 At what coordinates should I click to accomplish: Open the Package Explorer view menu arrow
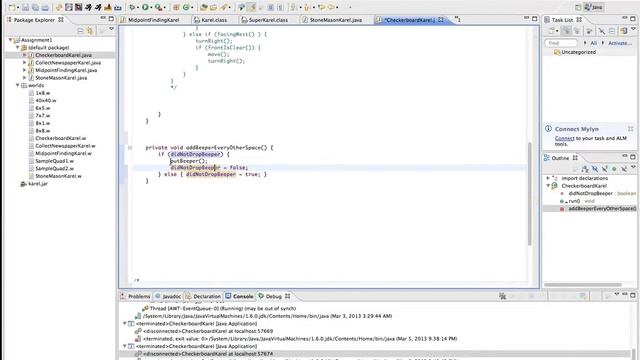coord(111,29)
